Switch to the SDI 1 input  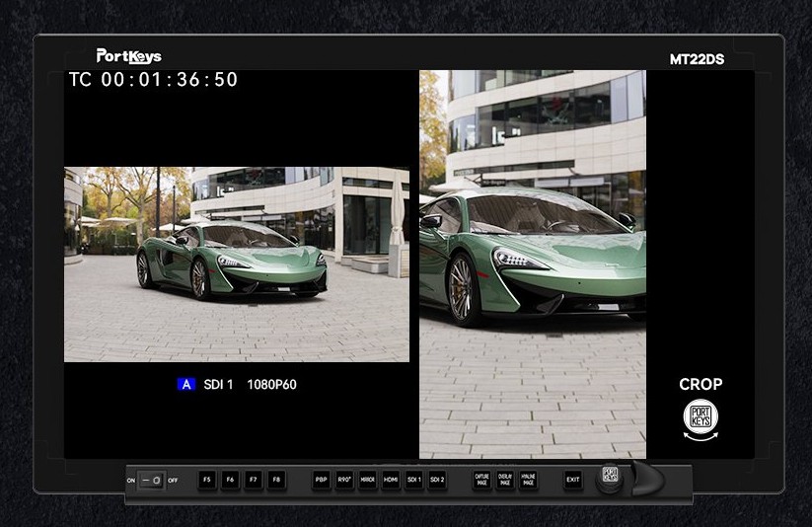click(x=413, y=481)
